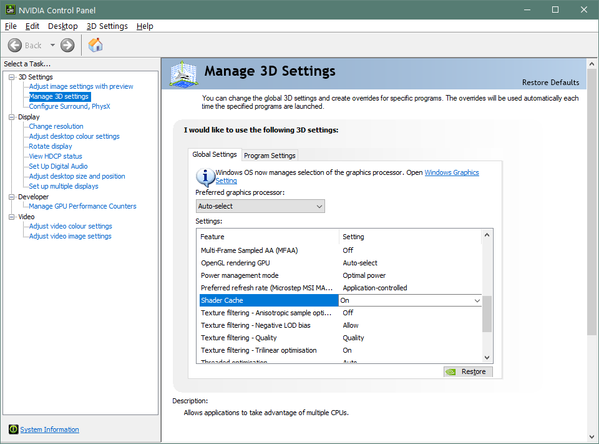Open Rotate display task
This screenshot has height=444, width=599.
pos(50,146)
